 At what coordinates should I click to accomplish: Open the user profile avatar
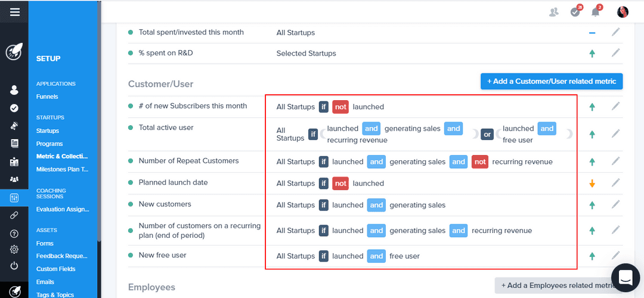[623, 12]
